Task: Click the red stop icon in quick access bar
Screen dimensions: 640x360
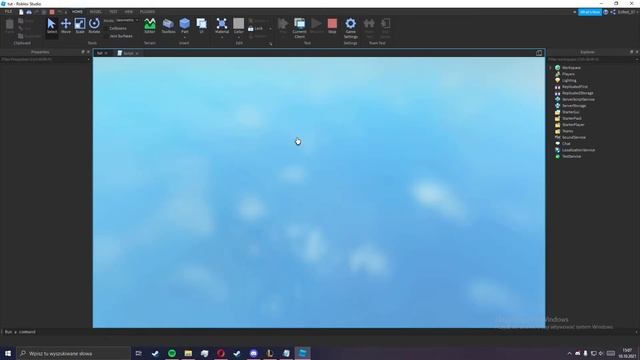Action: [52, 12]
